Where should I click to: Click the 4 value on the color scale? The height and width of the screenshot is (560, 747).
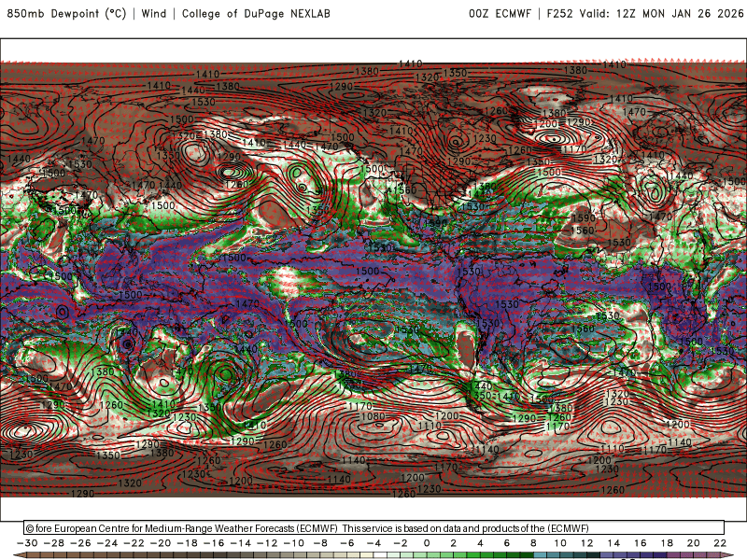coord(480,543)
